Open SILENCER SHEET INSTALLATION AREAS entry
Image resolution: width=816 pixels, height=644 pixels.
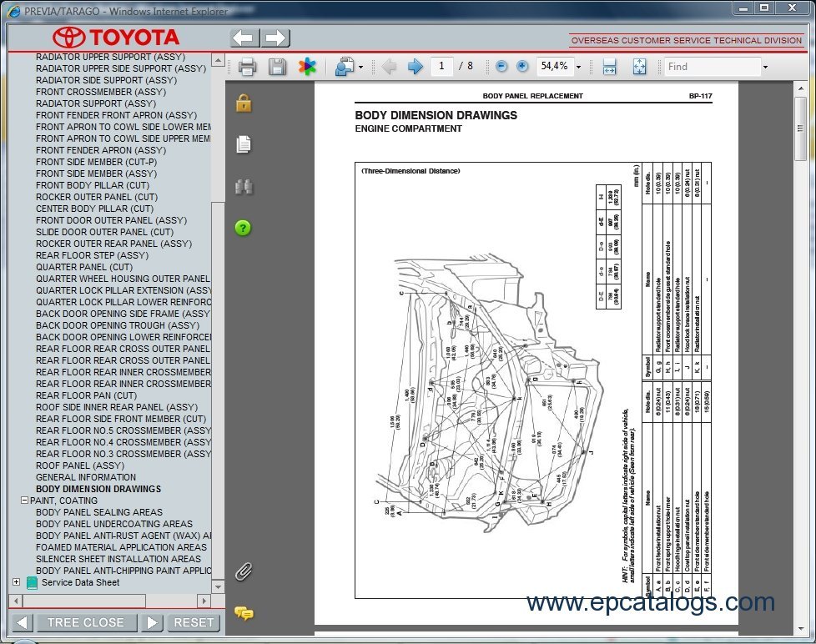118,559
